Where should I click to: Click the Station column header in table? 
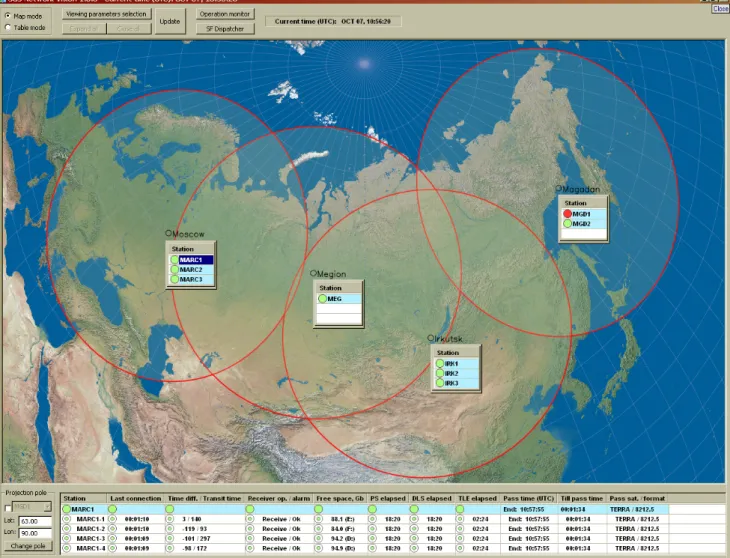(x=84, y=498)
